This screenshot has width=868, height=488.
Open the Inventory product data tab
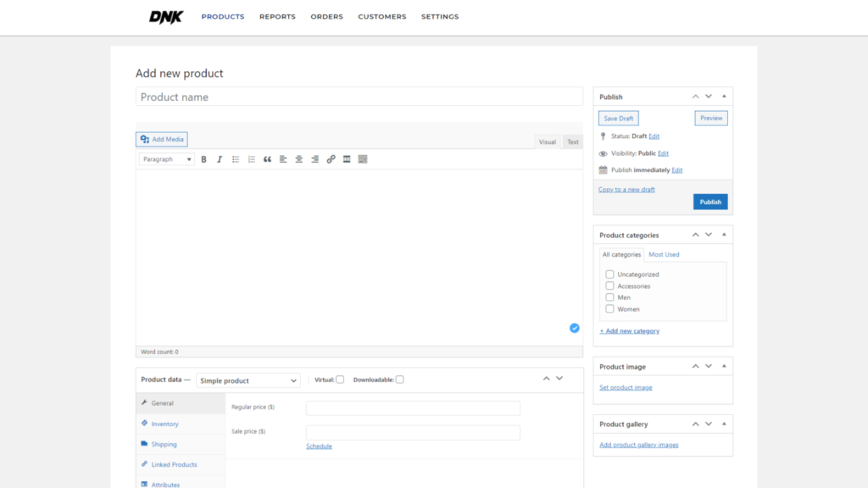coord(164,424)
